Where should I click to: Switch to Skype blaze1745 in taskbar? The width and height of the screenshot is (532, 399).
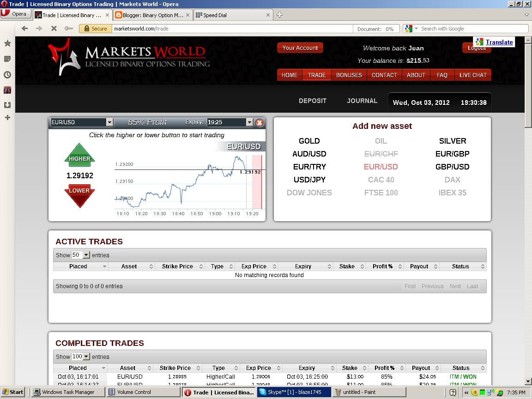[294, 392]
